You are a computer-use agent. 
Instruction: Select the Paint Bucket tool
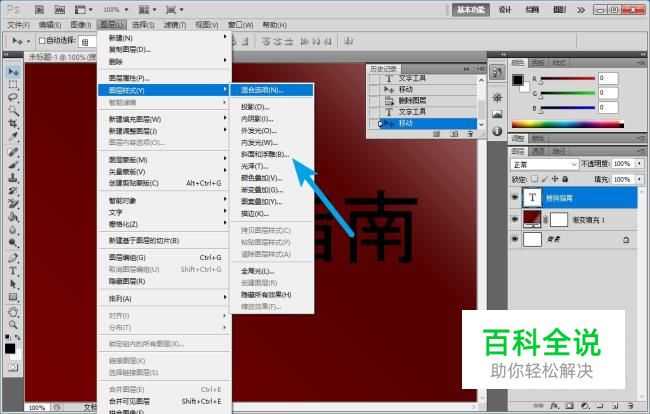click(x=13, y=216)
